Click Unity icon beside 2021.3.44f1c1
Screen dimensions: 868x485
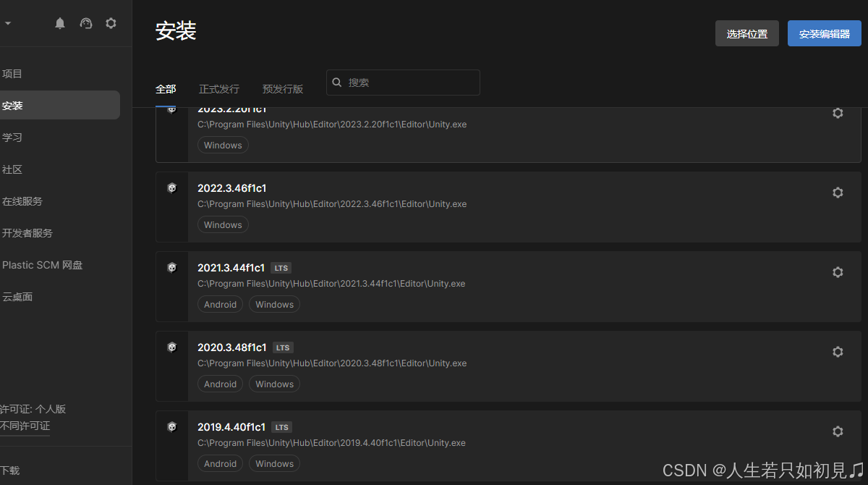click(x=172, y=268)
